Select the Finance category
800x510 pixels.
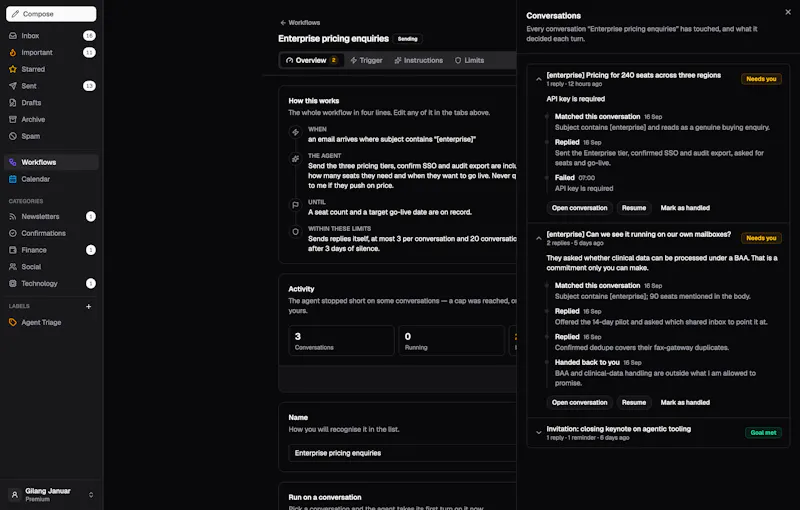coord(51,250)
